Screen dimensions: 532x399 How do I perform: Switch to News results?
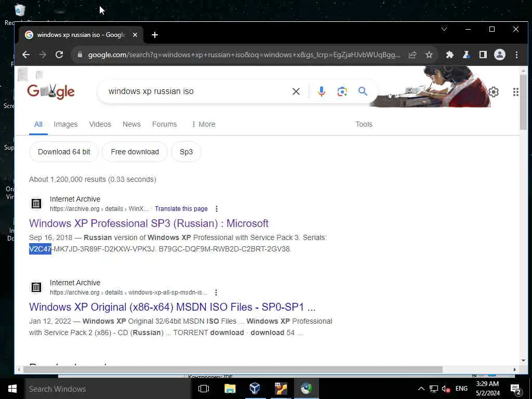point(131,124)
